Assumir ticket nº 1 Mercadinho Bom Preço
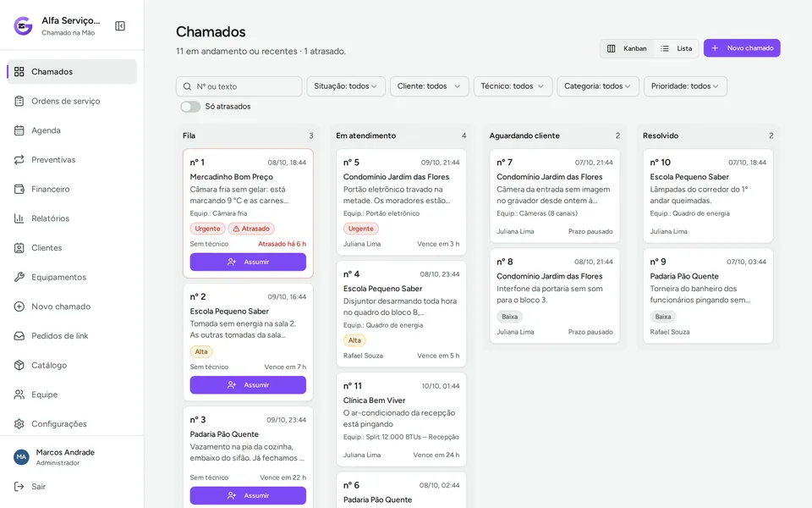This screenshot has width=812, height=508. tap(248, 262)
